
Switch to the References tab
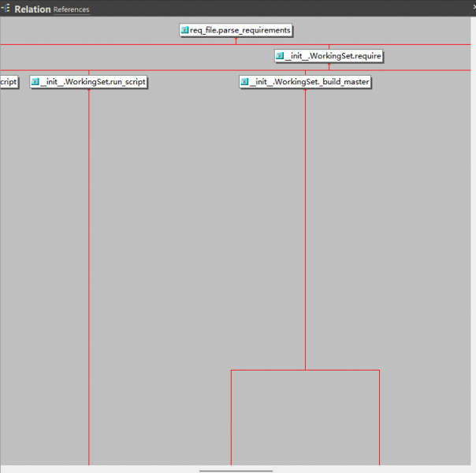(x=71, y=10)
